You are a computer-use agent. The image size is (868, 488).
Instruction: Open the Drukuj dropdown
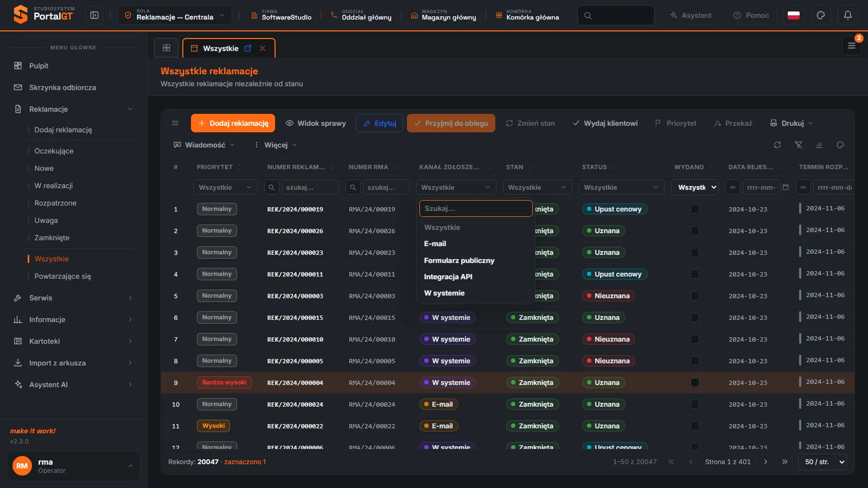[x=792, y=123]
